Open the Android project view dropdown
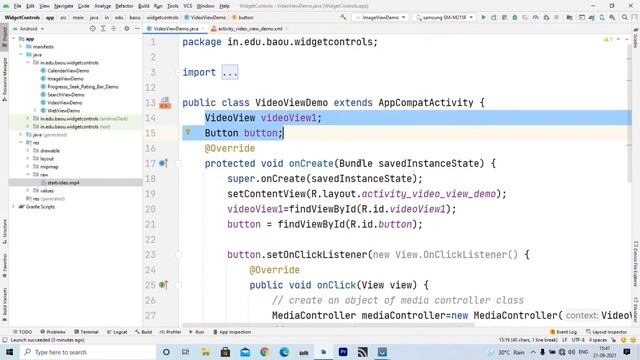This screenshot has width=640, height=360. click(29, 29)
